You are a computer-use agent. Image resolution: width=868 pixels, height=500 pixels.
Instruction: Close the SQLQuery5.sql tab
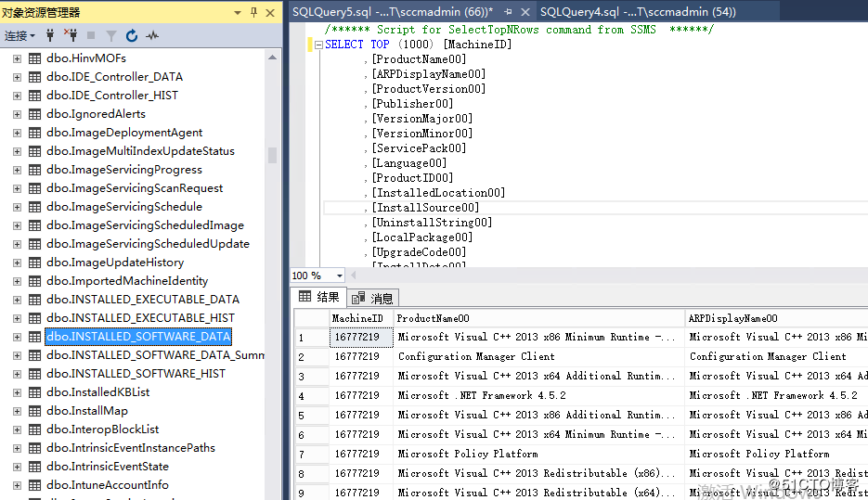tap(525, 12)
